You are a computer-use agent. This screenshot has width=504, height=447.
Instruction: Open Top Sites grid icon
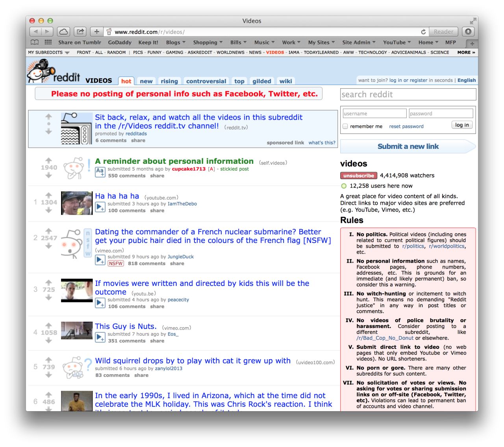point(48,43)
